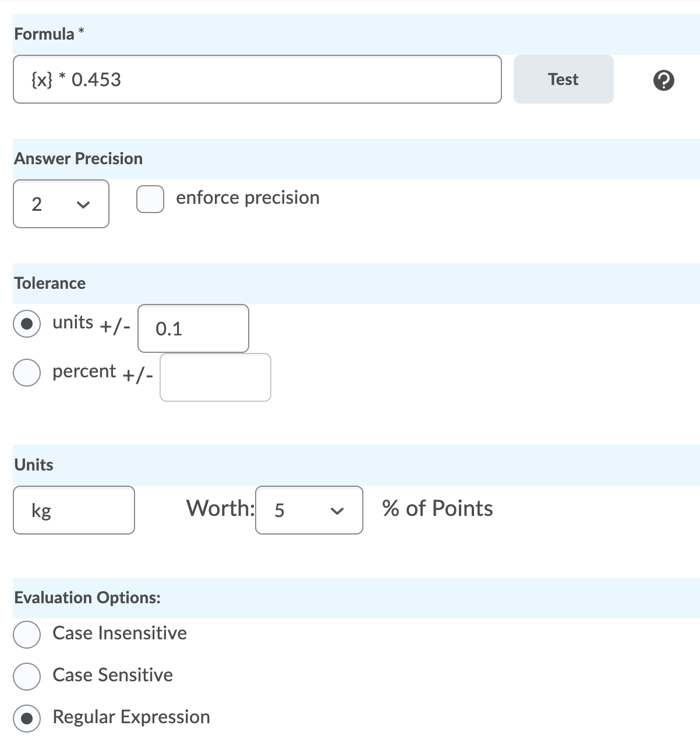Viewport: 700px width, 743px height.
Task: Select the Case Sensitive option
Action: click(x=27, y=676)
